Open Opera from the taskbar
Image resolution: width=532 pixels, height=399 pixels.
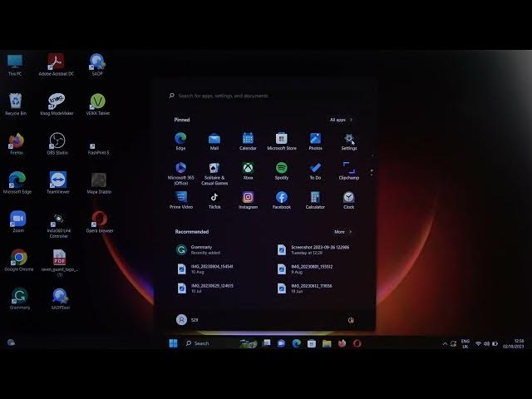click(357, 343)
